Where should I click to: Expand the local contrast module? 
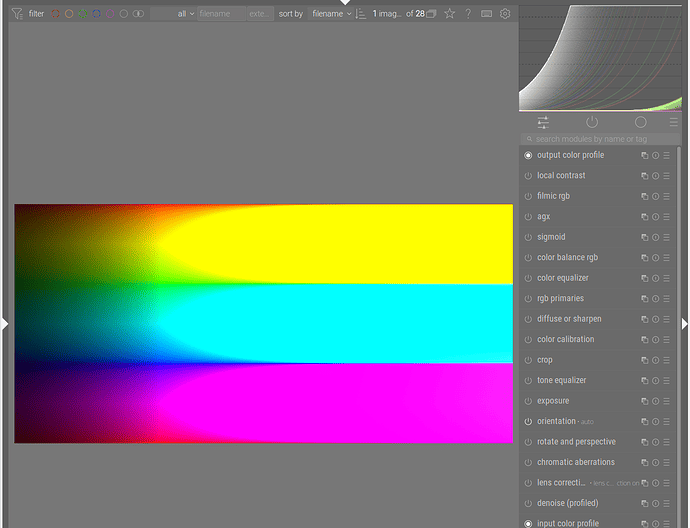pyautogui.click(x=561, y=176)
